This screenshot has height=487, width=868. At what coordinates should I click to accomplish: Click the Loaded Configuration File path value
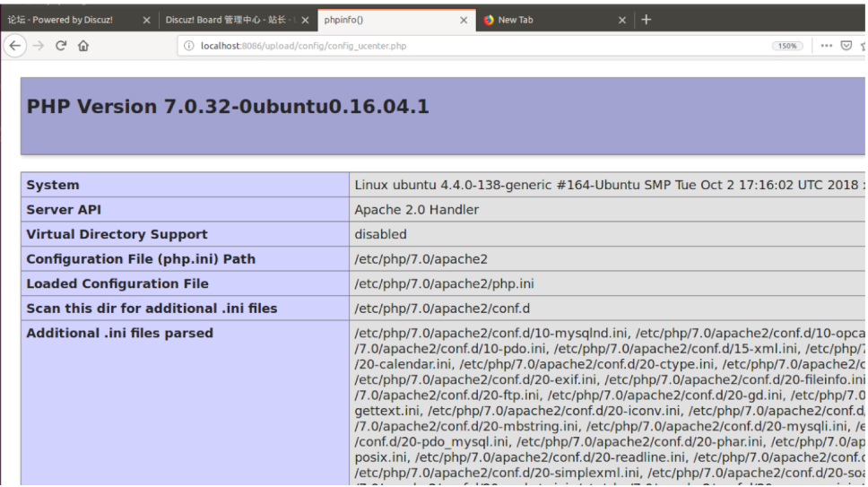[444, 284]
